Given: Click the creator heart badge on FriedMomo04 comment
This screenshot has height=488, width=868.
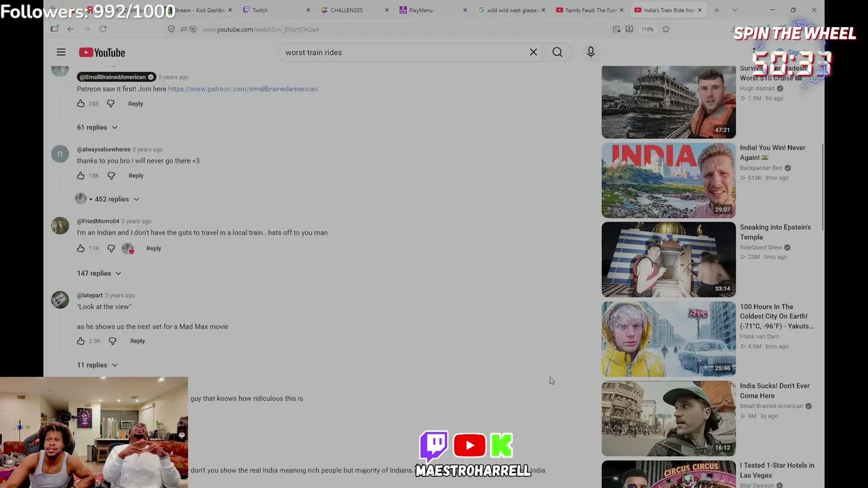Looking at the screenshot, I should pos(127,249).
